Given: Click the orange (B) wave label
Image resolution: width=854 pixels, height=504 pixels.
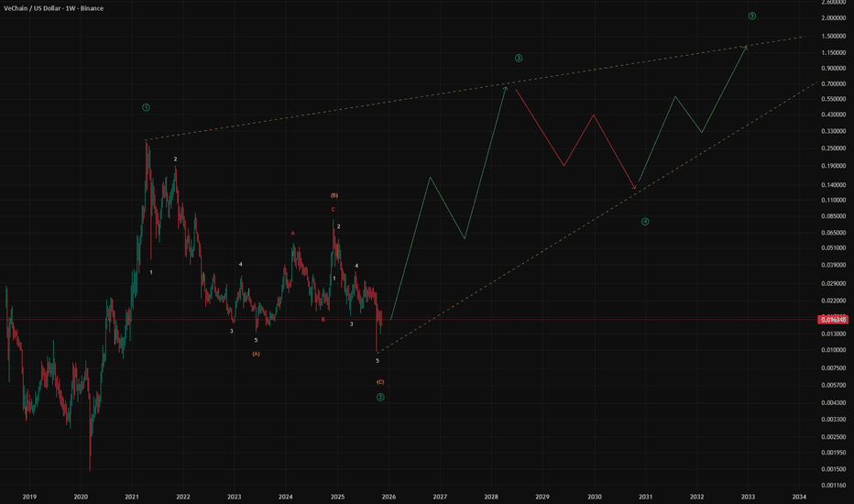Looking at the screenshot, I should click(334, 195).
